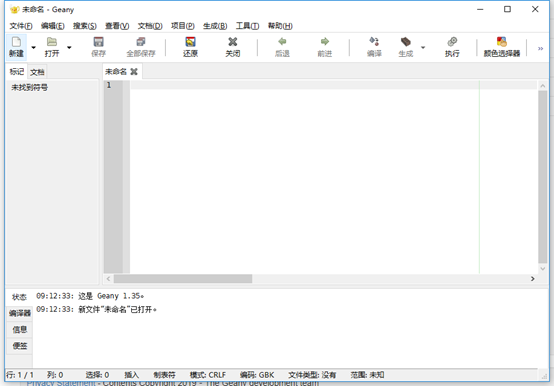Image resolution: width=554 pixels, height=386 pixels.
Task: Open the 文档(D) menu
Action: pyautogui.click(x=150, y=26)
